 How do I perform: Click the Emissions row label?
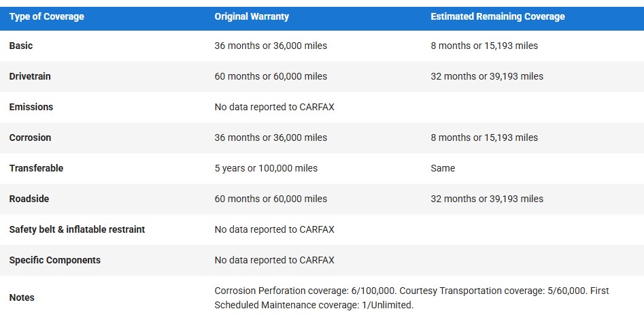pos(31,107)
